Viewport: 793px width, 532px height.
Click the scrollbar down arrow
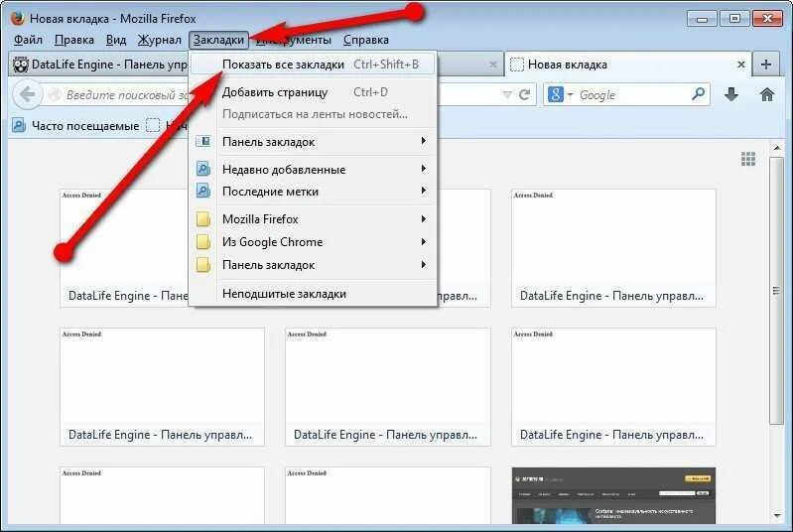(x=777, y=516)
